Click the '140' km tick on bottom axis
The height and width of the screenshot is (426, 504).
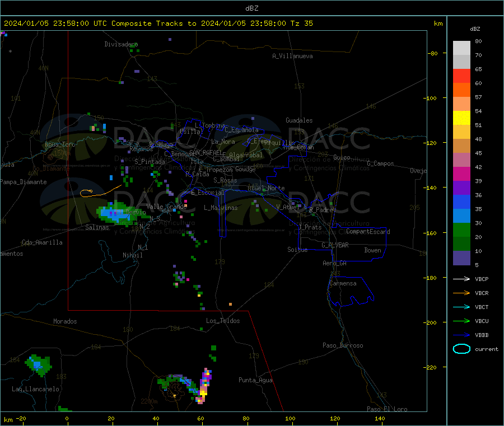pyautogui.click(x=380, y=418)
